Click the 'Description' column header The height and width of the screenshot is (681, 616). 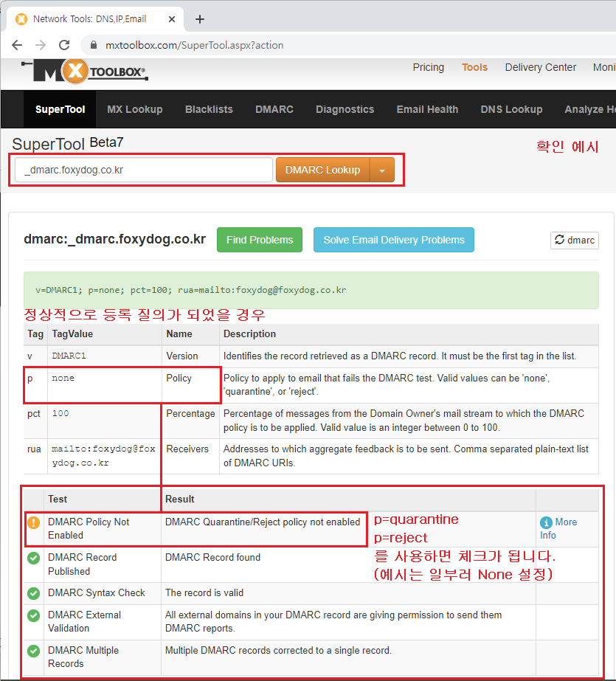[x=249, y=333]
